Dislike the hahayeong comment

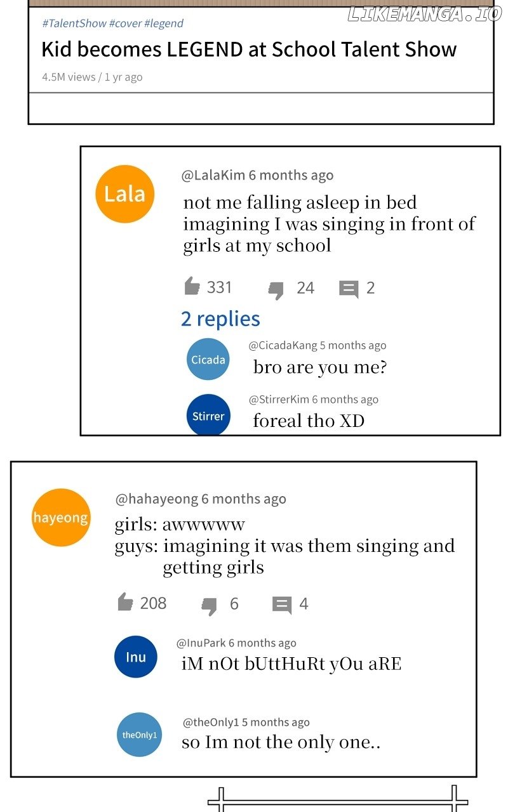[209, 605]
